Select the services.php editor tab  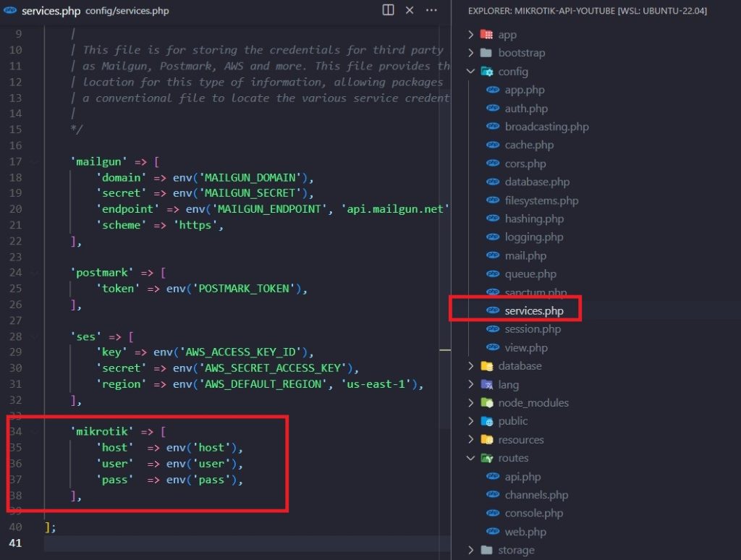click(x=43, y=11)
